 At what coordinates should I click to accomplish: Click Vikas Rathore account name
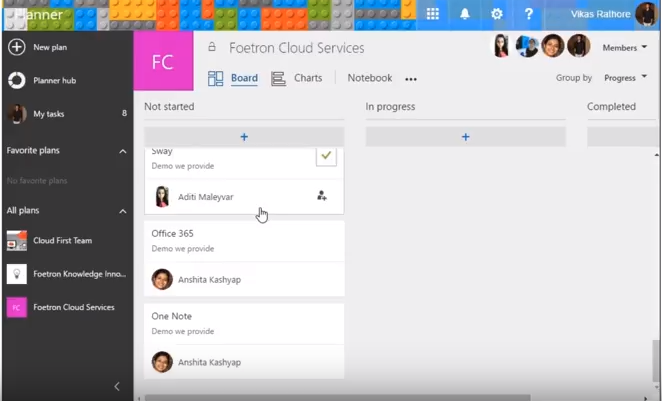coord(600,14)
